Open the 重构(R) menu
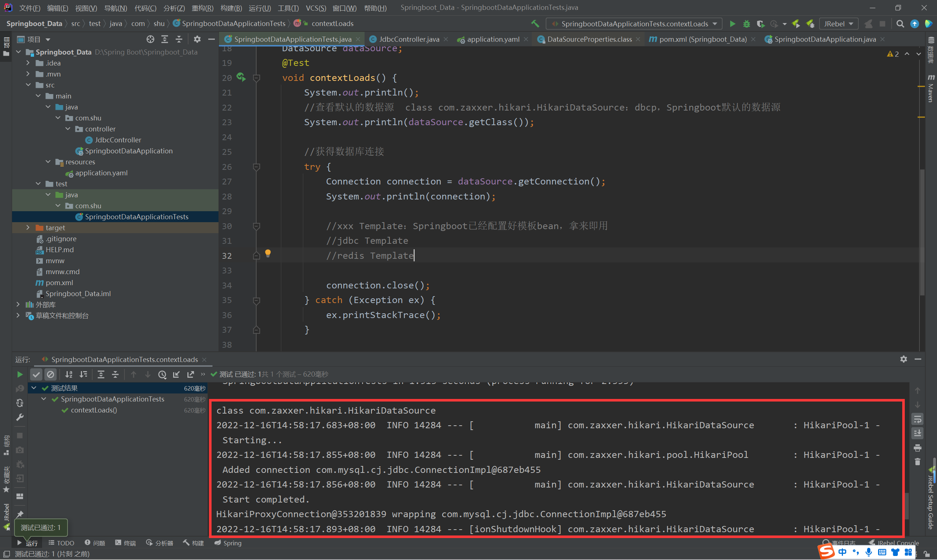Image resolution: width=937 pixels, height=560 pixels. 202,8
